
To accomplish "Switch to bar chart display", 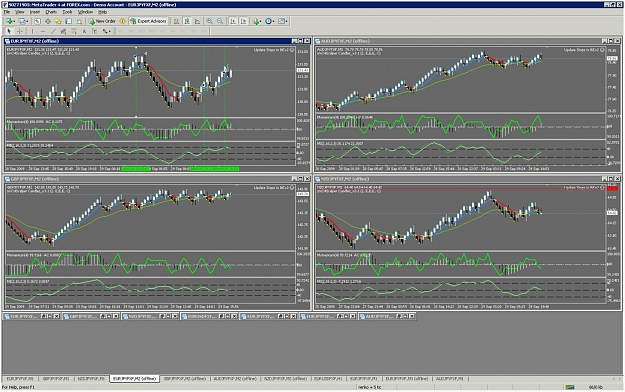I will click(176, 21).
